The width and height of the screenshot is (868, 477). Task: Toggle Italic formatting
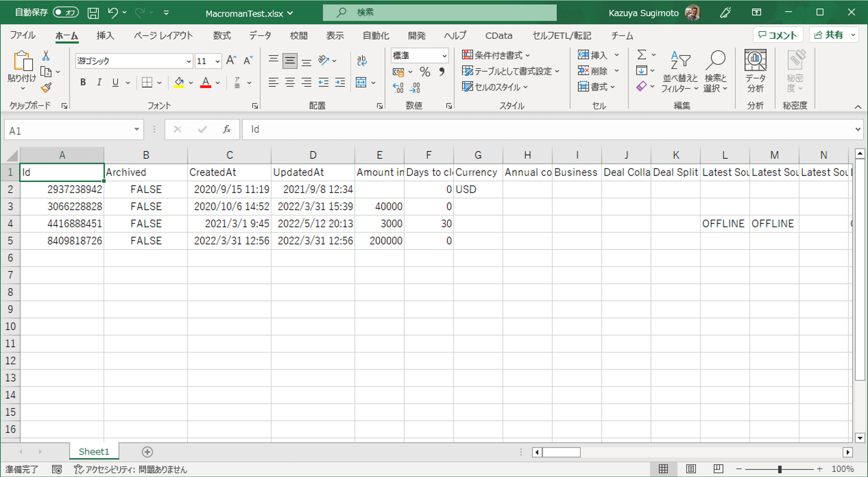point(99,83)
